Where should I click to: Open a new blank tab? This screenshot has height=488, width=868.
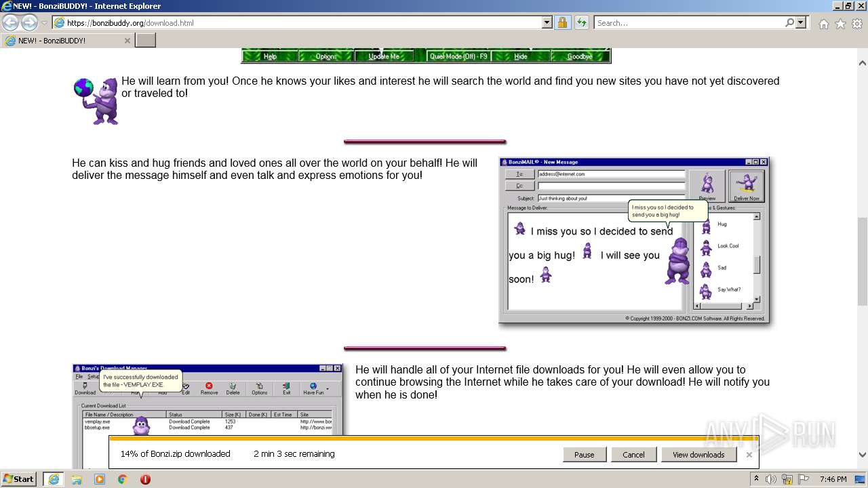pyautogui.click(x=146, y=41)
